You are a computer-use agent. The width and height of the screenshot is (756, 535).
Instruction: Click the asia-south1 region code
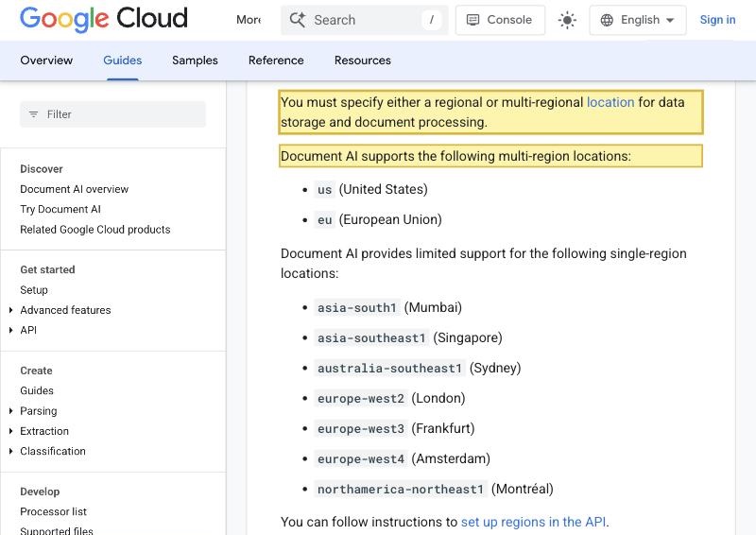(x=357, y=307)
